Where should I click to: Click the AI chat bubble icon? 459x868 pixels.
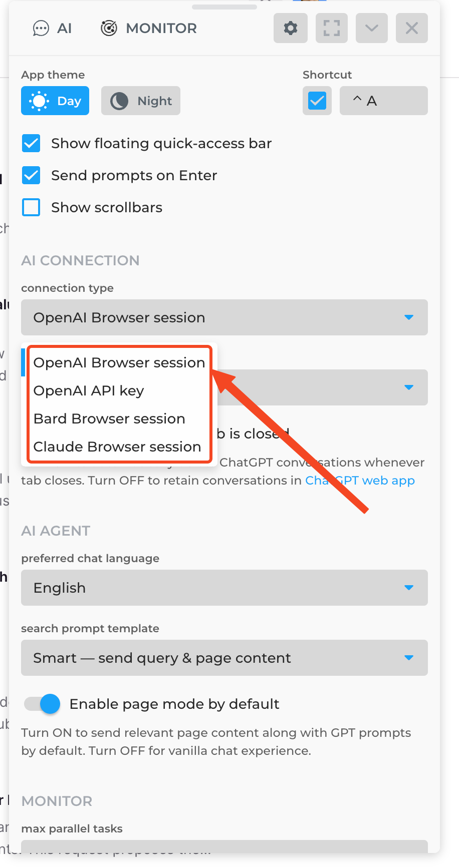coord(41,29)
